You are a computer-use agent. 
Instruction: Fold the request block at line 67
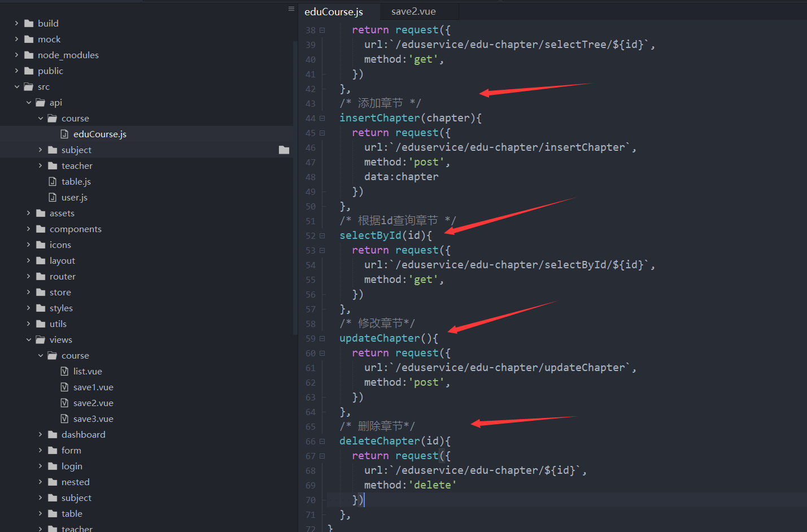pyautogui.click(x=322, y=456)
